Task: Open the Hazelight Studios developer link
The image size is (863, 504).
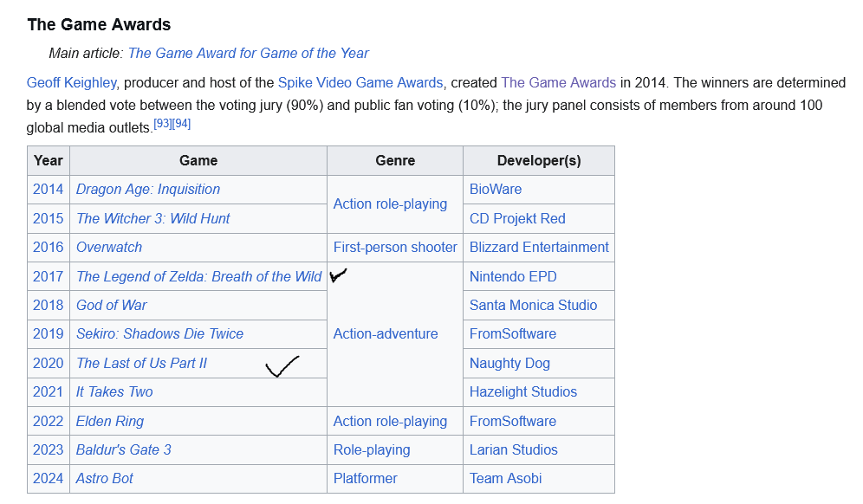Action: [x=522, y=391]
